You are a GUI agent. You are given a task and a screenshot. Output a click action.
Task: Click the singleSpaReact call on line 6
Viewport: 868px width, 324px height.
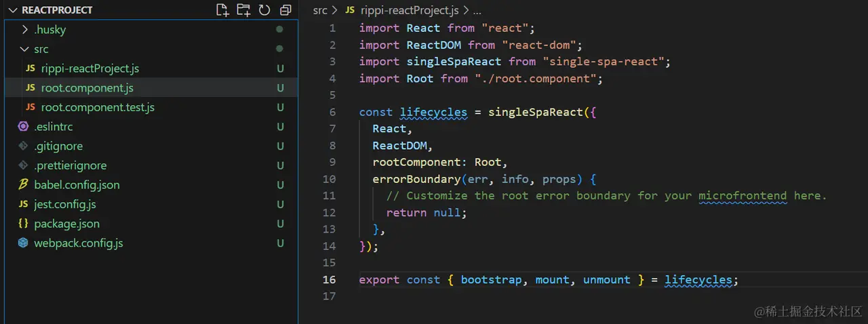pyautogui.click(x=535, y=112)
